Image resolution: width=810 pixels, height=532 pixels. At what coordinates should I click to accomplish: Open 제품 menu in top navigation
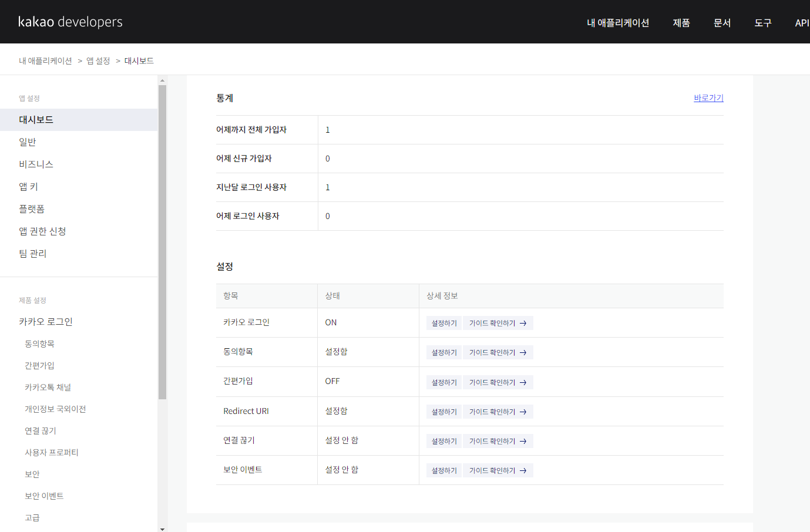(681, 23)
